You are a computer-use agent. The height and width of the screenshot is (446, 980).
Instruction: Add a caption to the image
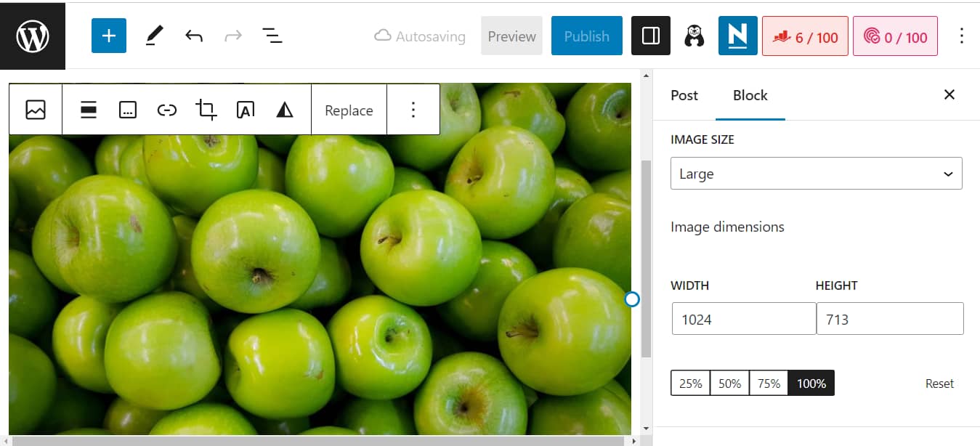(x=128, y=110)
